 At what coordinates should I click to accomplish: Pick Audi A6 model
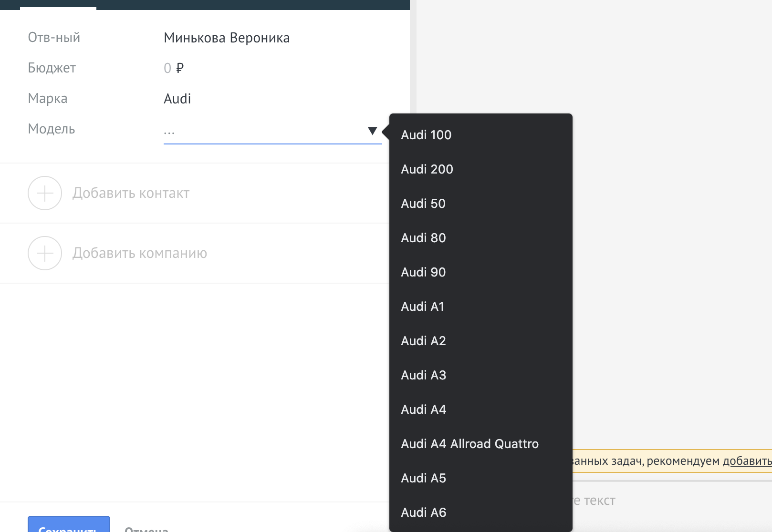coord(423,512)
